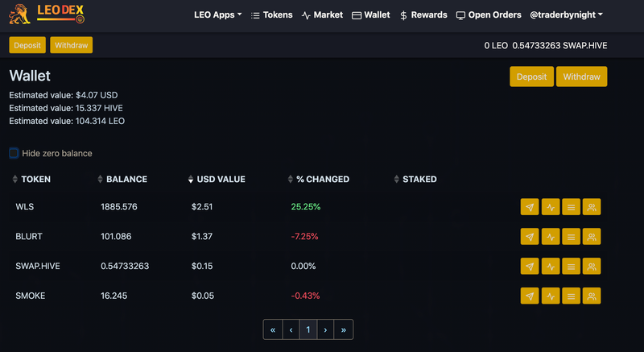Image resolution: width=644 pixels, height=352 pixels.
Task: Go to next page with › button
Action: tap(325, 329)
